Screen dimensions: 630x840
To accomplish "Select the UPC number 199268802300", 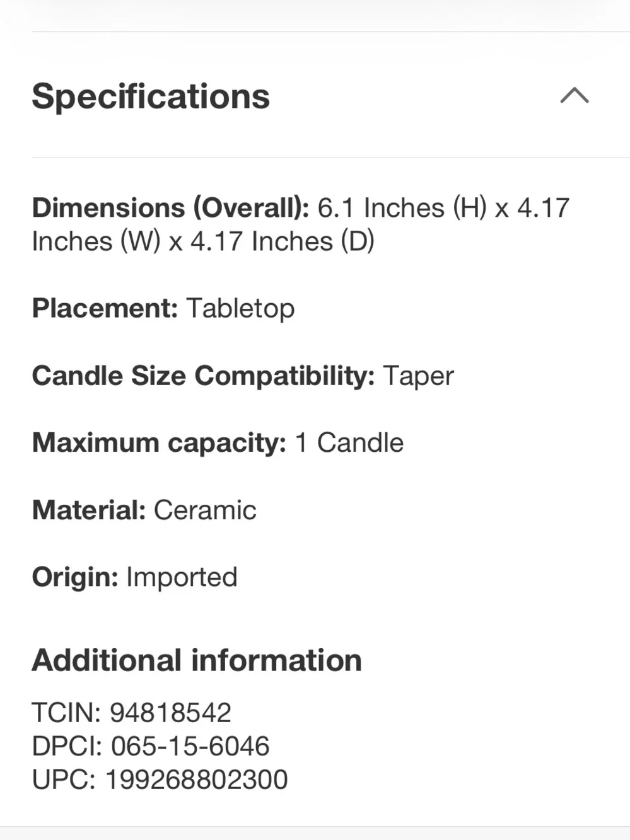I will [196, 780].
